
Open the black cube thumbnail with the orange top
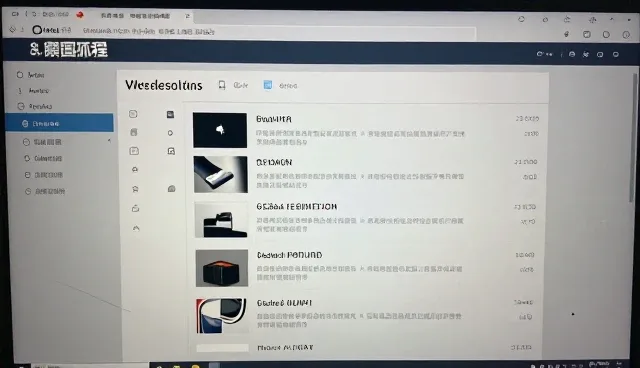[x=222, y=268]
